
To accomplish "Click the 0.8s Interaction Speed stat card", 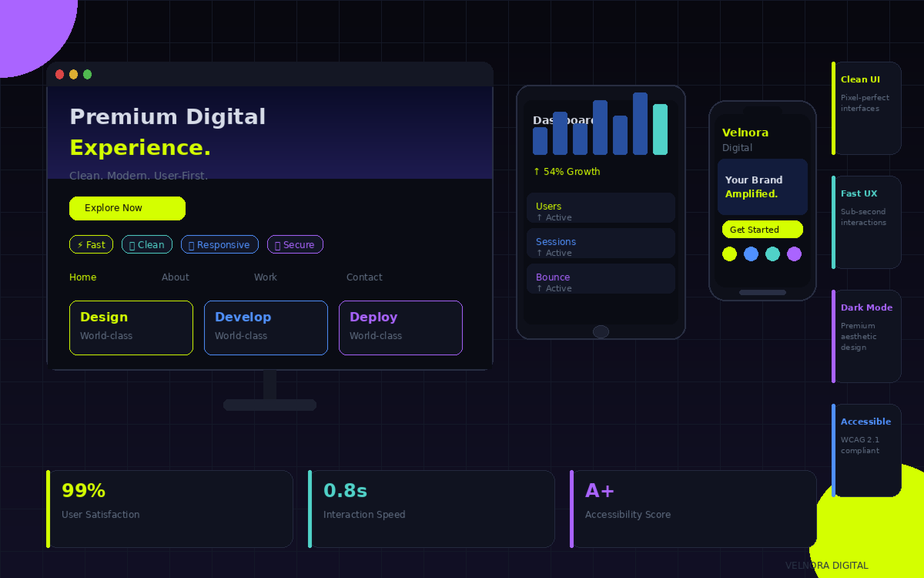I will (431, 509).
